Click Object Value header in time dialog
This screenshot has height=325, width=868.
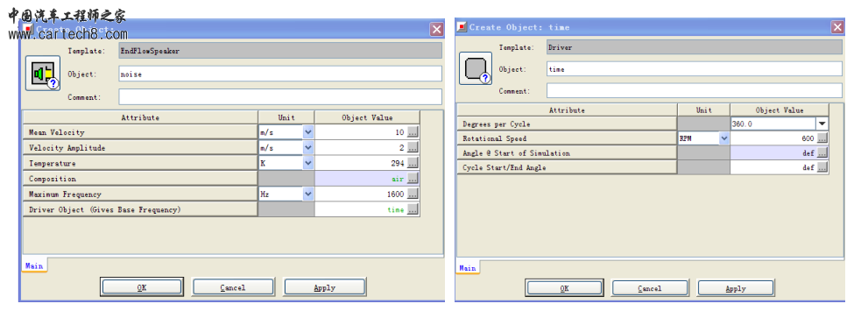780,110
